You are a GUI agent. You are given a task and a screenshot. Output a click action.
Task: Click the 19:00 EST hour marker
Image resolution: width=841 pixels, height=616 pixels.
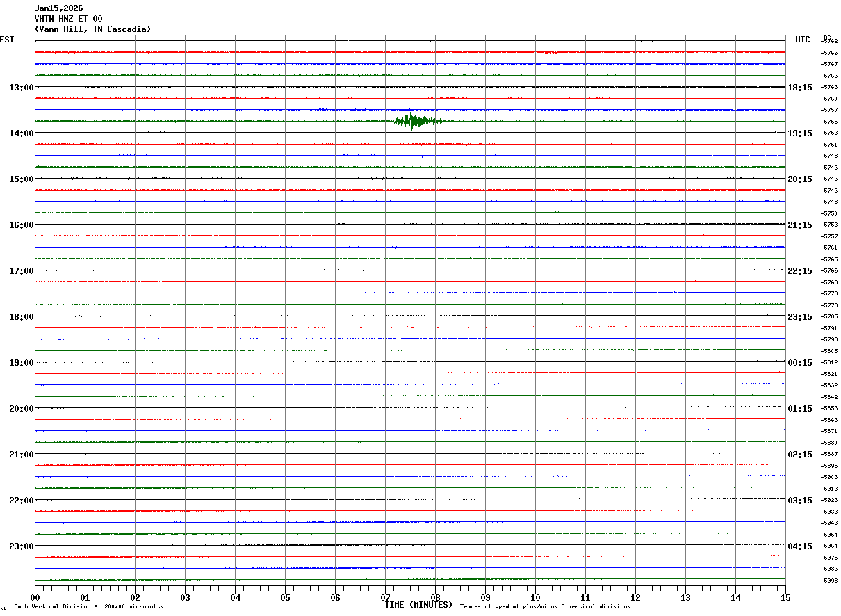(x=21, y=363)
